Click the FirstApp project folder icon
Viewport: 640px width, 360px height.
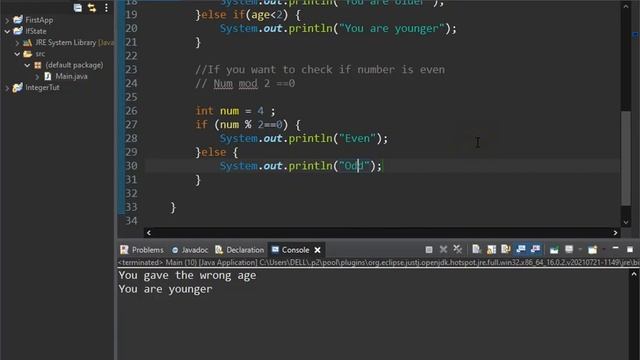click(x=18, y=20)
